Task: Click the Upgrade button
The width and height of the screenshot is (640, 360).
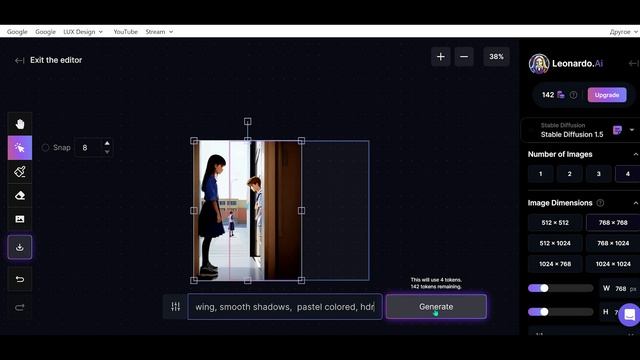Action: click(x=607, y=95)
